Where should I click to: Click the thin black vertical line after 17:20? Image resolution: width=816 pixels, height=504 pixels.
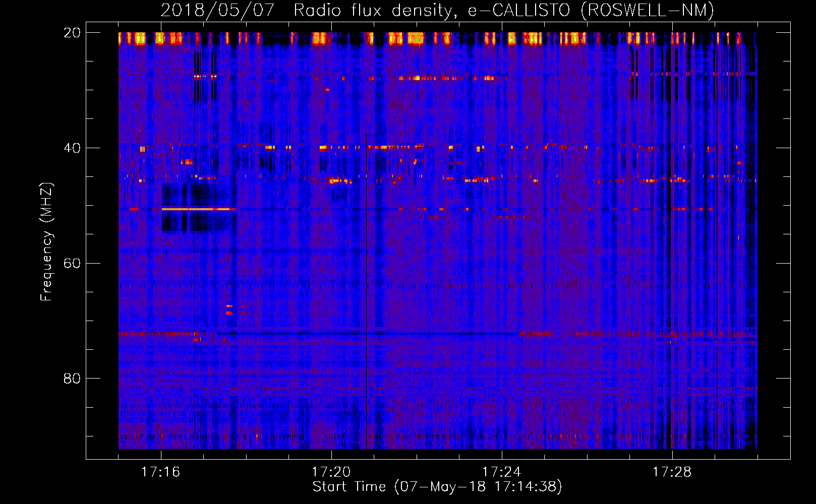click(366, 291)
